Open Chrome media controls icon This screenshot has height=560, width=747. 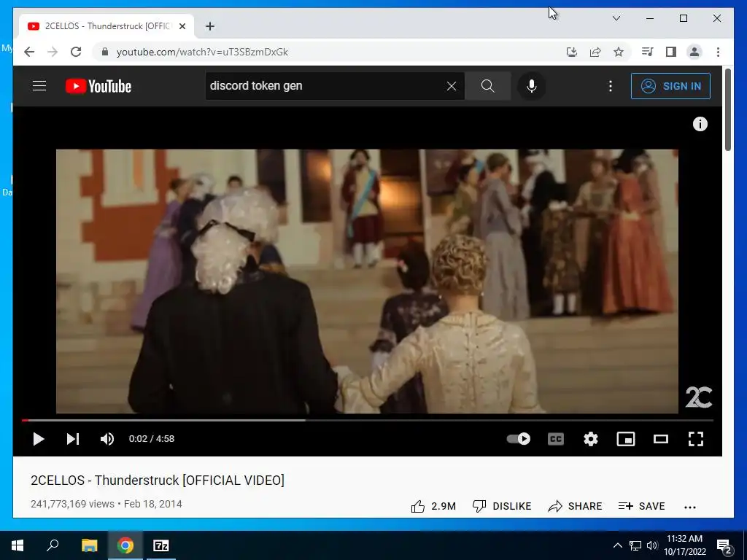pos(648,52)
